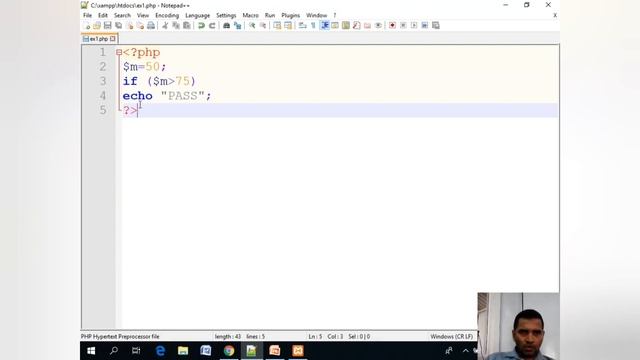Open the Window menu
Screen dimensions: 640x360
316,16
